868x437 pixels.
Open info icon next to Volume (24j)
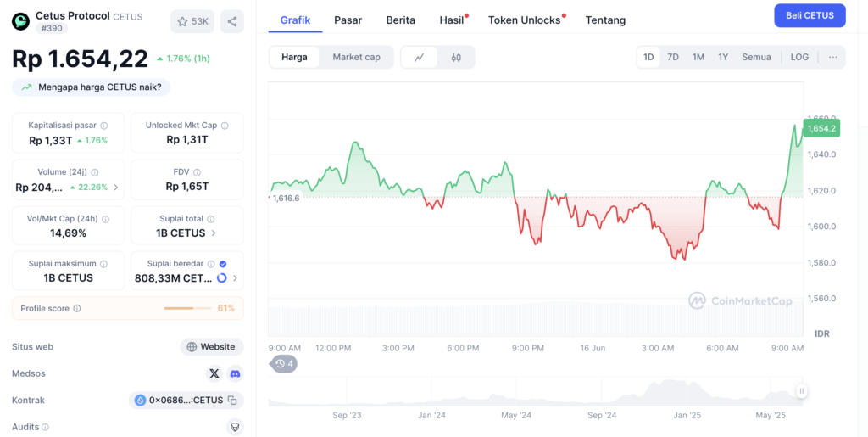tap(95, 172)
